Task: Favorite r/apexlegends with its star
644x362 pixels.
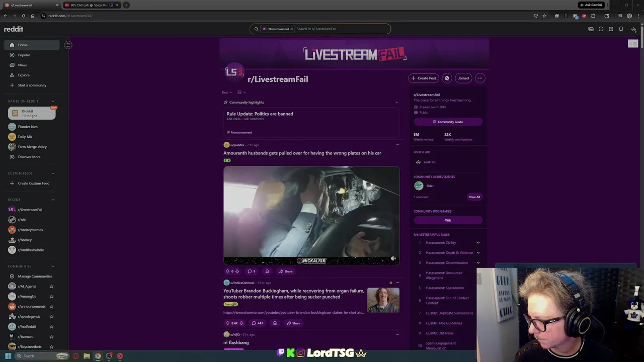Action: coord(51,317)
